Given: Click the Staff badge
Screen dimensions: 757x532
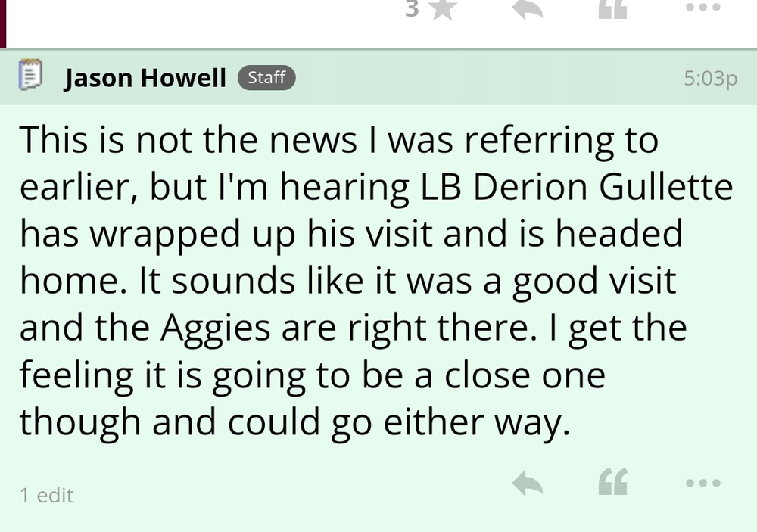Looking at the screenshot, I should (x=266, y=77).
